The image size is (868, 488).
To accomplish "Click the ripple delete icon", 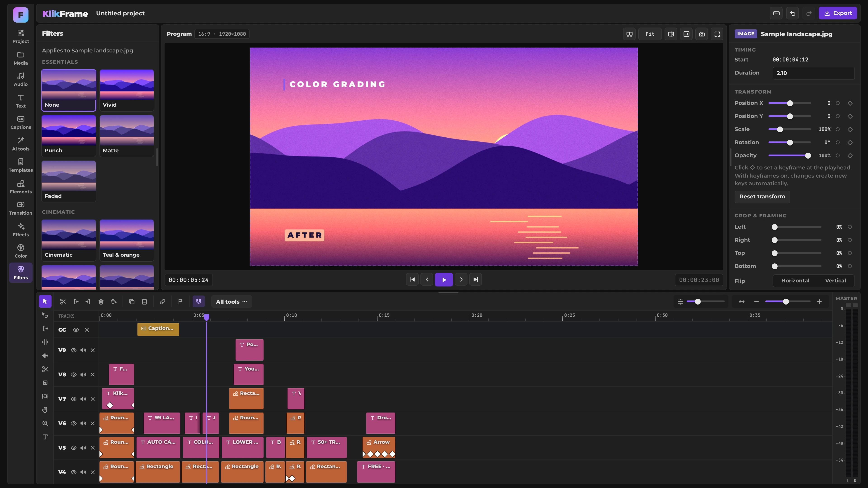I will [114, 301].
